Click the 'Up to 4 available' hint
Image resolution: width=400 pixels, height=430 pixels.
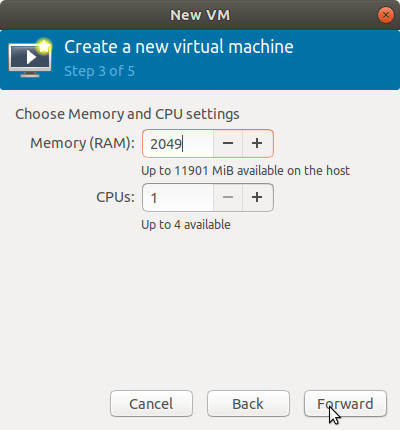point(186,225)
